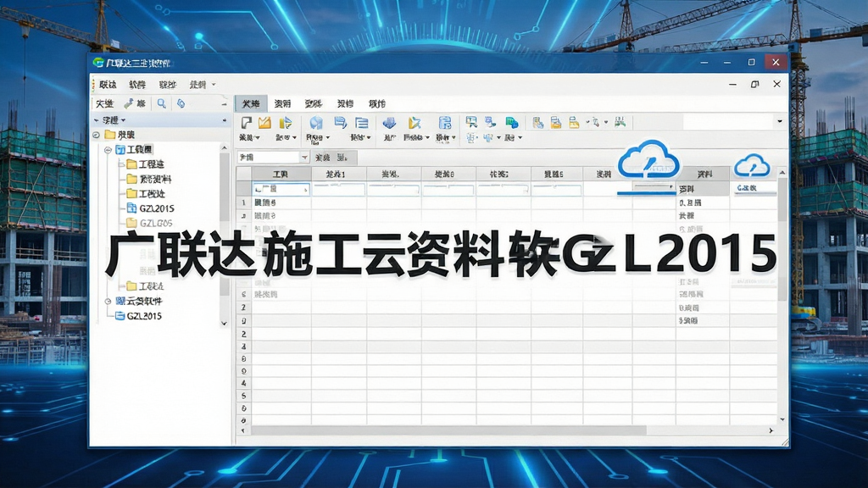This screenshot has height=488, width=868.
Task: Click the blue download arrow ribbon icon
Action: tap(389, 122)
